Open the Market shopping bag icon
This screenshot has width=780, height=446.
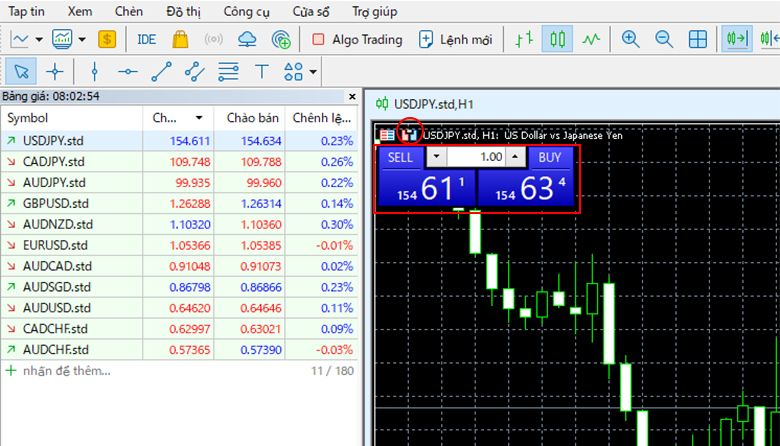click(180, 39)
